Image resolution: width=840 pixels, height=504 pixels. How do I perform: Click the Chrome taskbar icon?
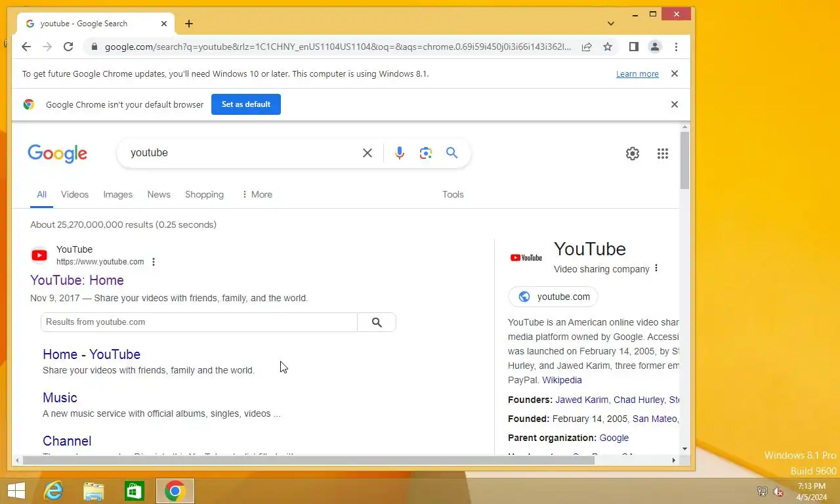click(175, 491)
